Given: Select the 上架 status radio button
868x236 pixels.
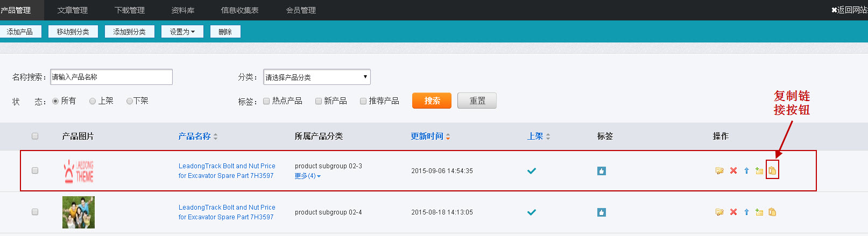Looking at the screenshot, I should point(93,101).
